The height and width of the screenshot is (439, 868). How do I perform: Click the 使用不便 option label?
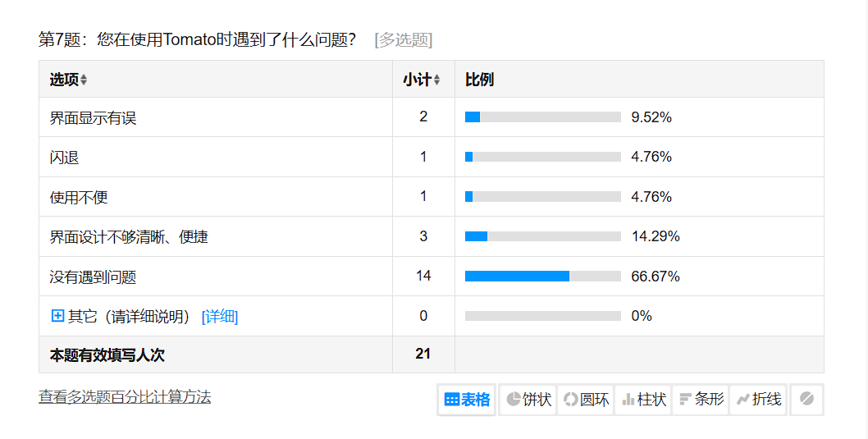point(79,197)
